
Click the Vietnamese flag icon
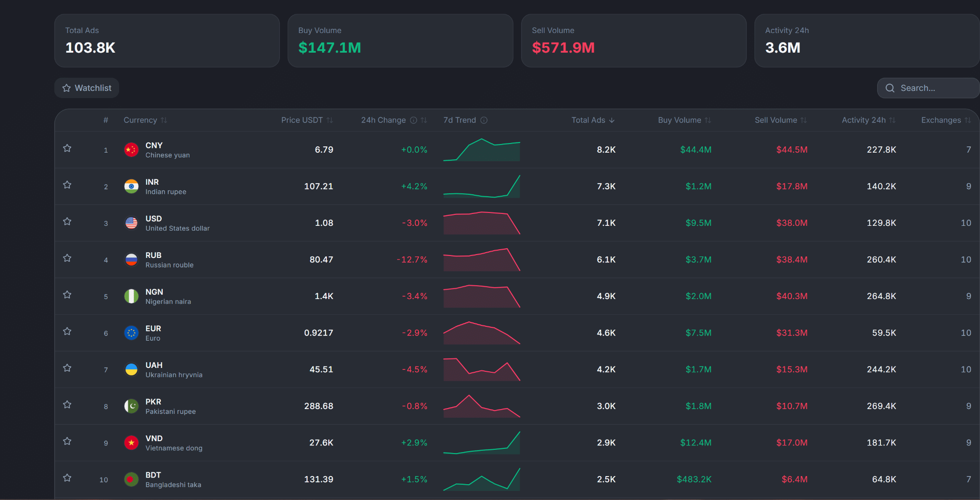(x=131, y=443)
